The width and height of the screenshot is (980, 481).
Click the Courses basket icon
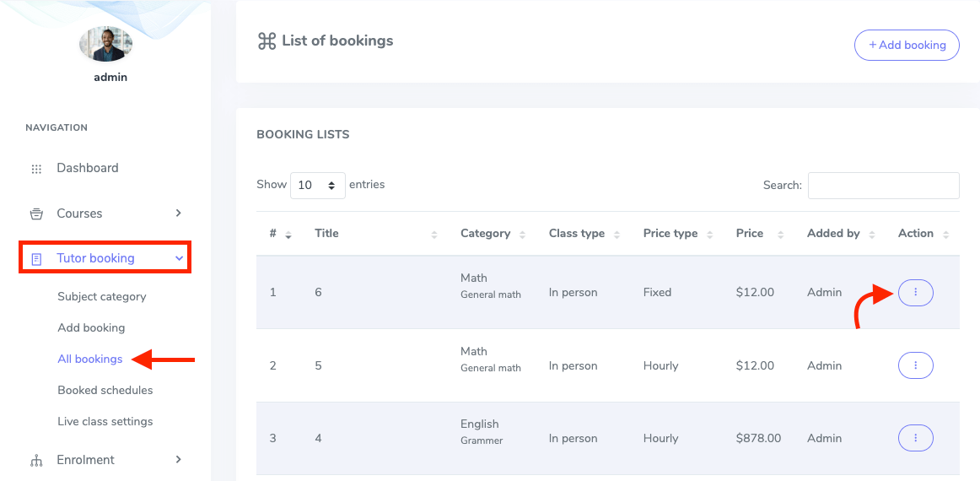pos(36,213)
